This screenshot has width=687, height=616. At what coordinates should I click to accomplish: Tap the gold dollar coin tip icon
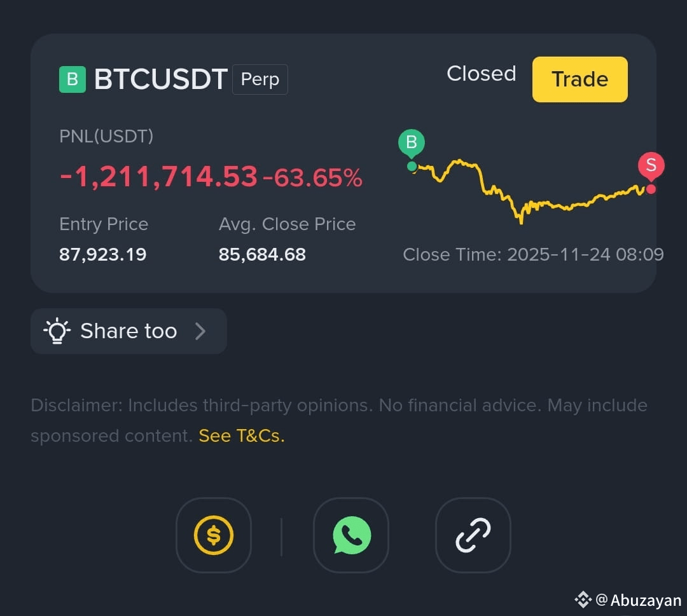click(214, 535)
